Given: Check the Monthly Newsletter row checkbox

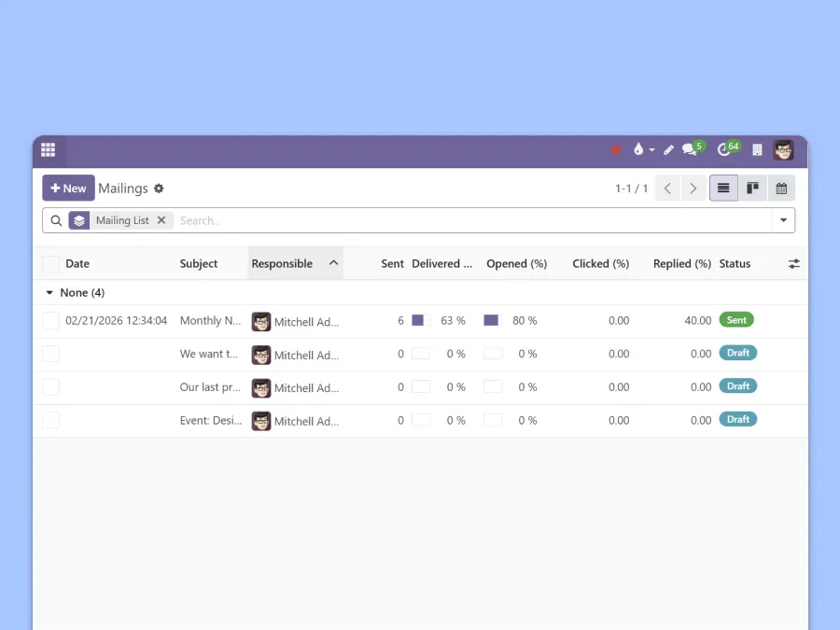Looking at the screenshot, I should point(50,320).
